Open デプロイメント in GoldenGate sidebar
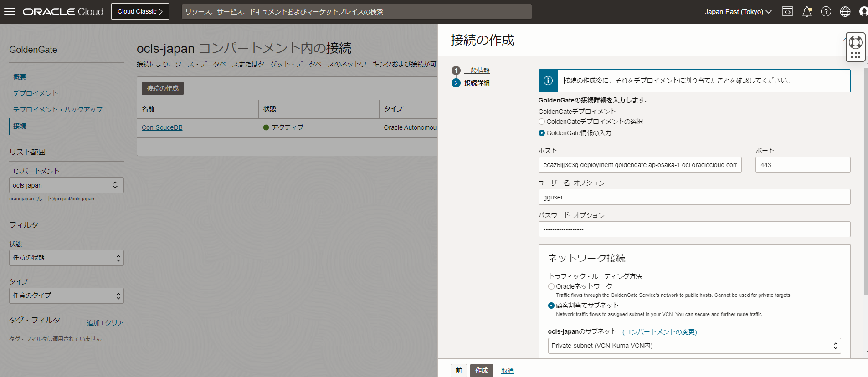The image size is (868, 377). (36, 93)
